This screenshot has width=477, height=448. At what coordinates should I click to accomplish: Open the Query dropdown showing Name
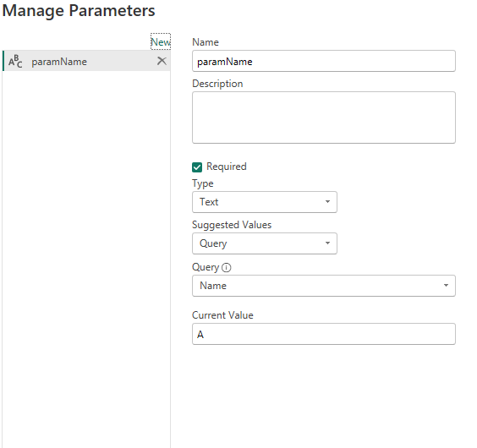[324, 286]
